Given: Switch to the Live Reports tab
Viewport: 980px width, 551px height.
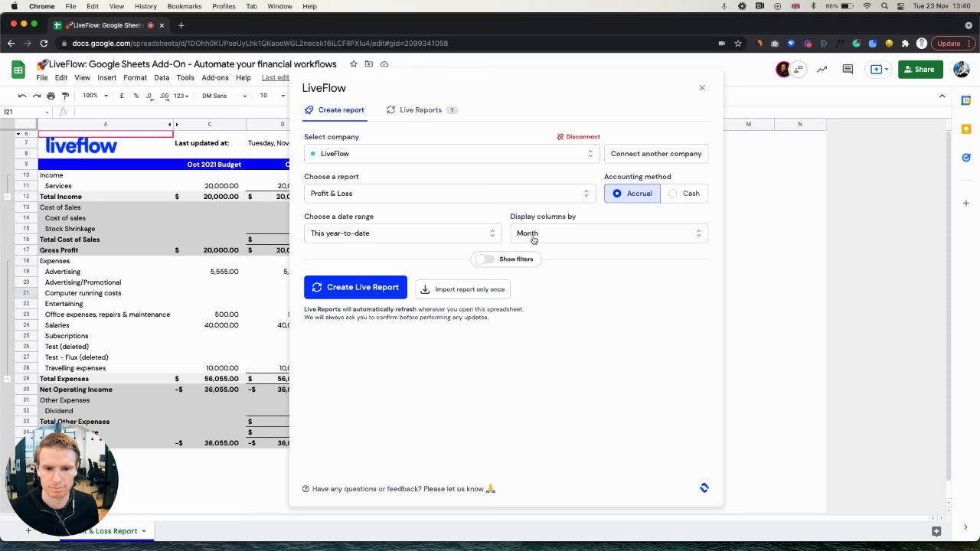Looking at the screenshot, I should [x=421, y=110].
